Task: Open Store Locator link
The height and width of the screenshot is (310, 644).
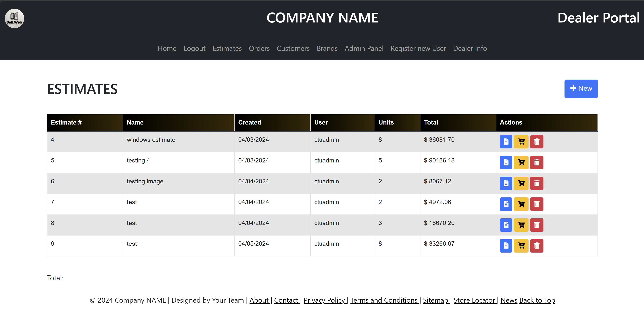Action: [x=474, y=300]
